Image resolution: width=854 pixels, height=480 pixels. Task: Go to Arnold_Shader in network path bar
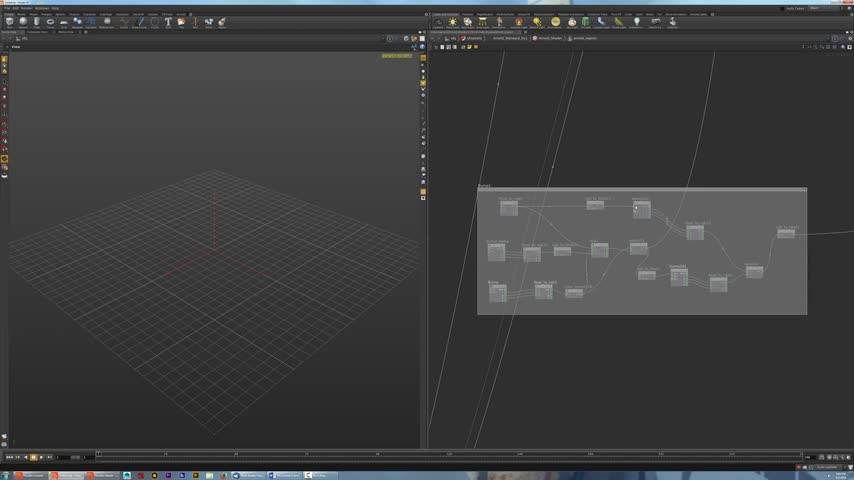tap(547, 39)
